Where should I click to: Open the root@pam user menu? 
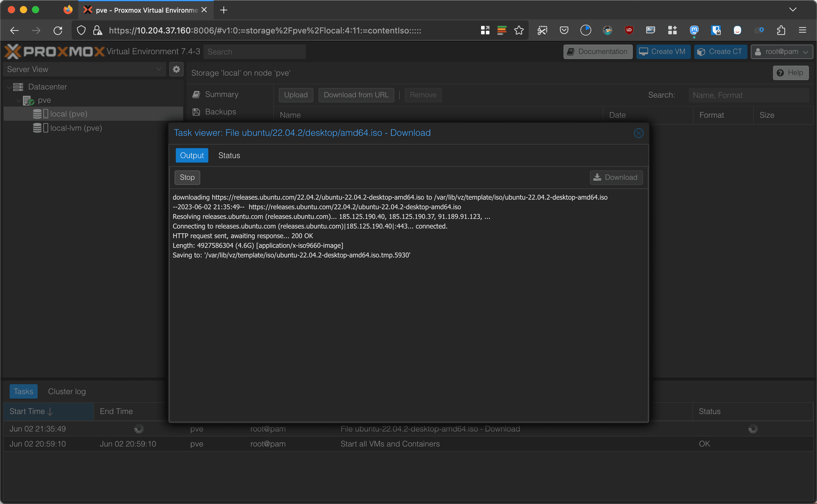click(x=782, y=52)
